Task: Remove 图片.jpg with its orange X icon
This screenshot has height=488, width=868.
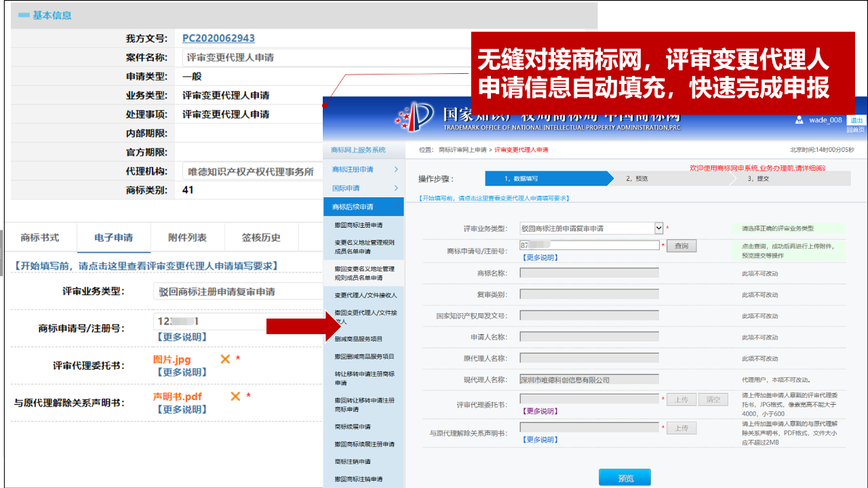Action: (225, 359)
